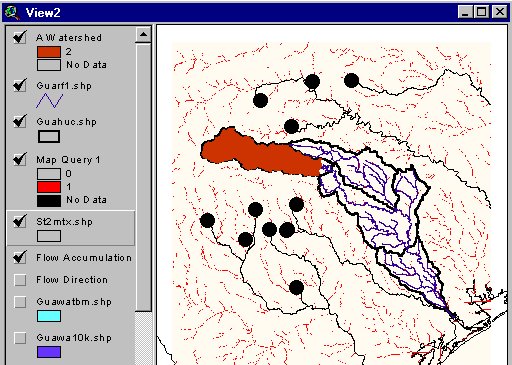512x365 pixels.
Task: Click the cyan Guawatbm.shp color swatch
Action: tap(49, 316)
